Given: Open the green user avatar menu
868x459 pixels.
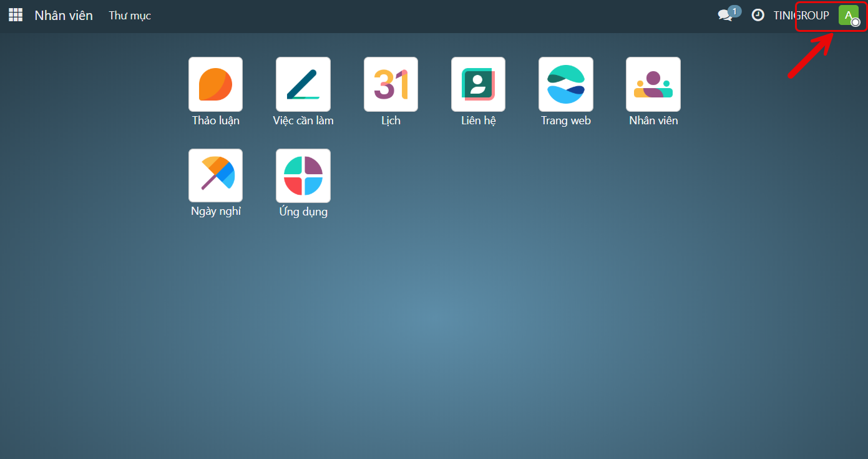Looking at the screenshot, I should coord(848,16).
